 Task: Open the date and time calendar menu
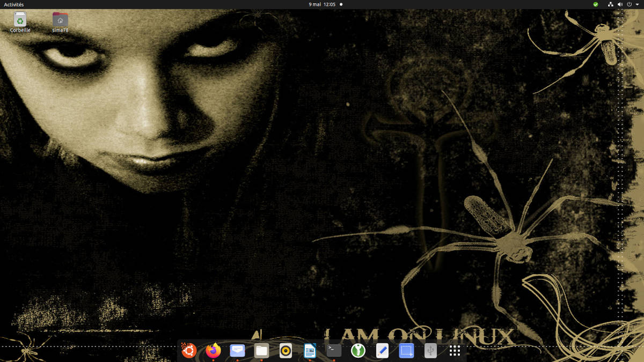click(322, 4)
